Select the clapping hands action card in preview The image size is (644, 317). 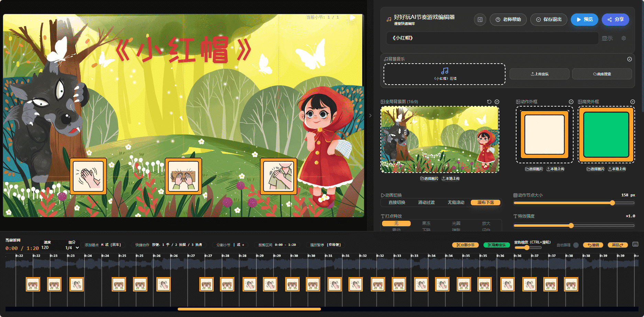[x=88, y=176]
